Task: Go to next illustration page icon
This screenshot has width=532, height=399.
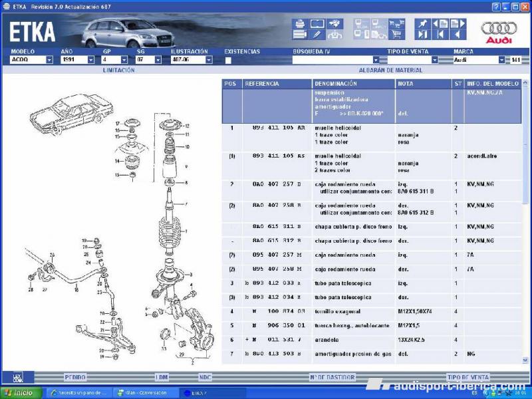Action: pyautogui.click(x=458, y=24)
